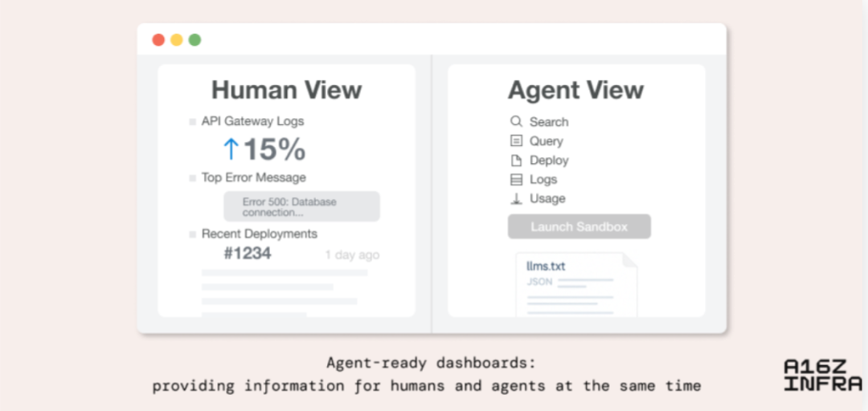The height and width of the screenshot is (411, 868).
Task: Click the yellow window minimize dot
Action: click(177, 40)
